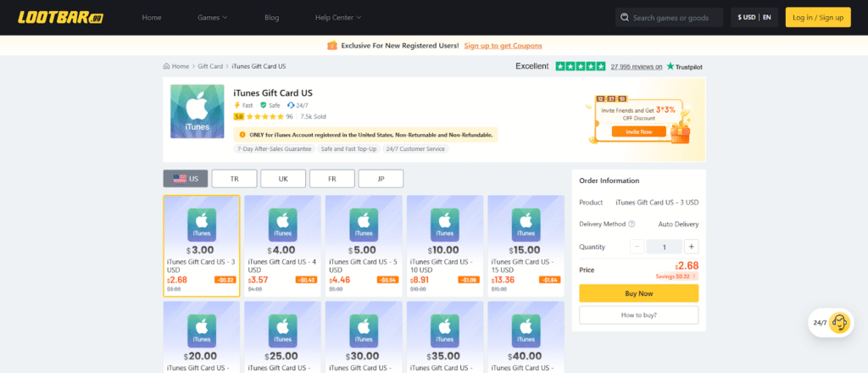Click the minus quantity button
Viewport: 868px width, 373px height.
pos(637,247)
